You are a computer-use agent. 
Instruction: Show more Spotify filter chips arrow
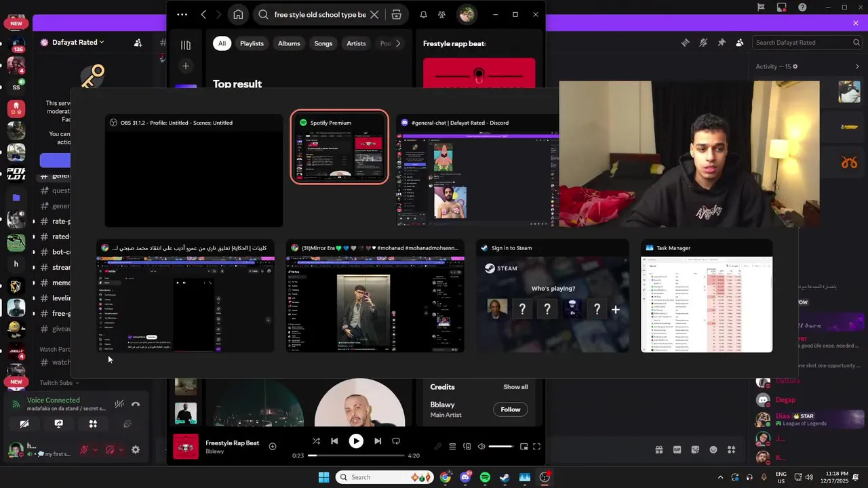pyautogui.click(x=398, y=43)
